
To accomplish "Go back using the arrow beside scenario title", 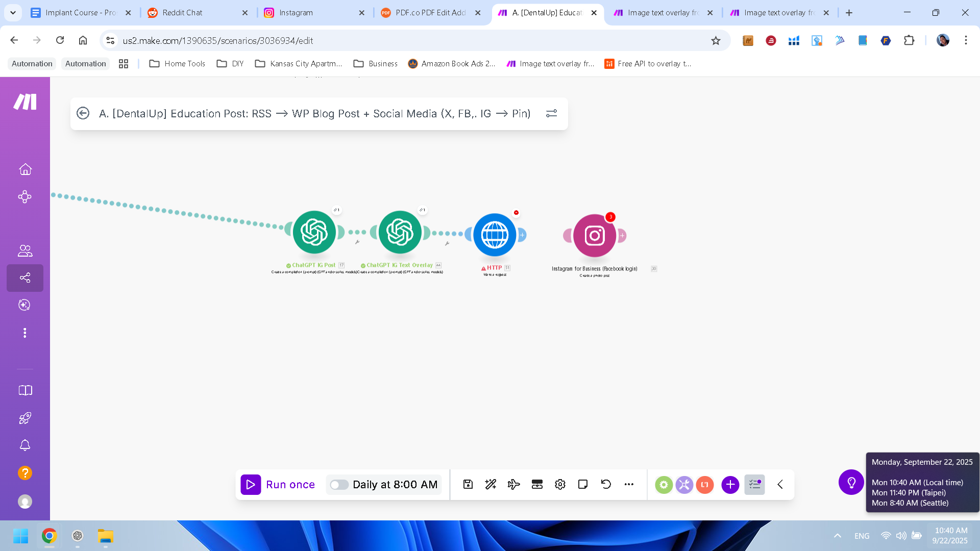I will [83, 113].
